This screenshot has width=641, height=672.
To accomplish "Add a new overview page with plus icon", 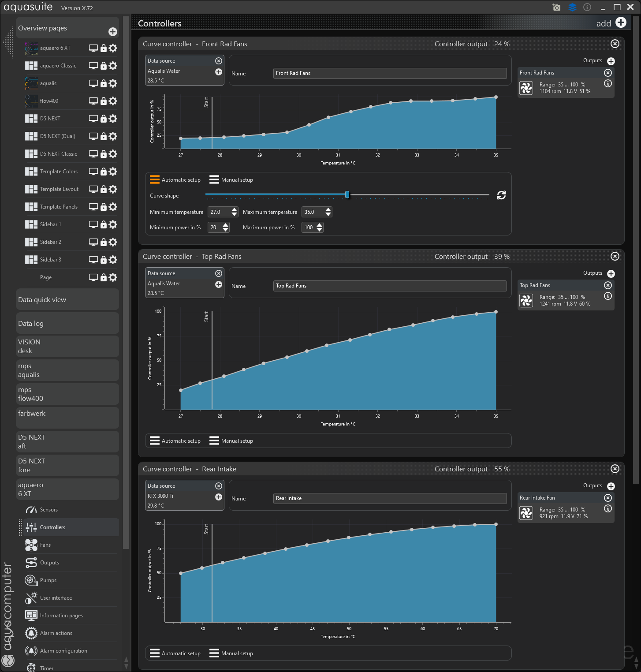I will point(113,32).
